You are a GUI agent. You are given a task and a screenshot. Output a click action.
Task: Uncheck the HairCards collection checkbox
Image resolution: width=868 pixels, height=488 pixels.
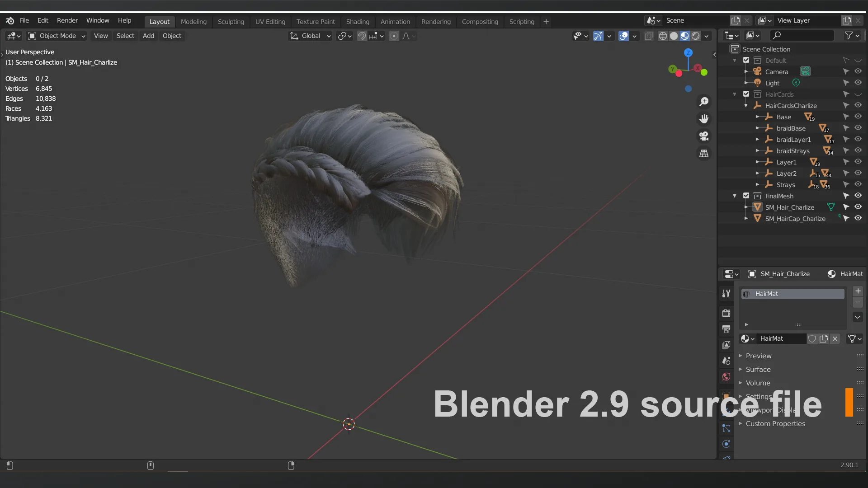pos(746,94)
